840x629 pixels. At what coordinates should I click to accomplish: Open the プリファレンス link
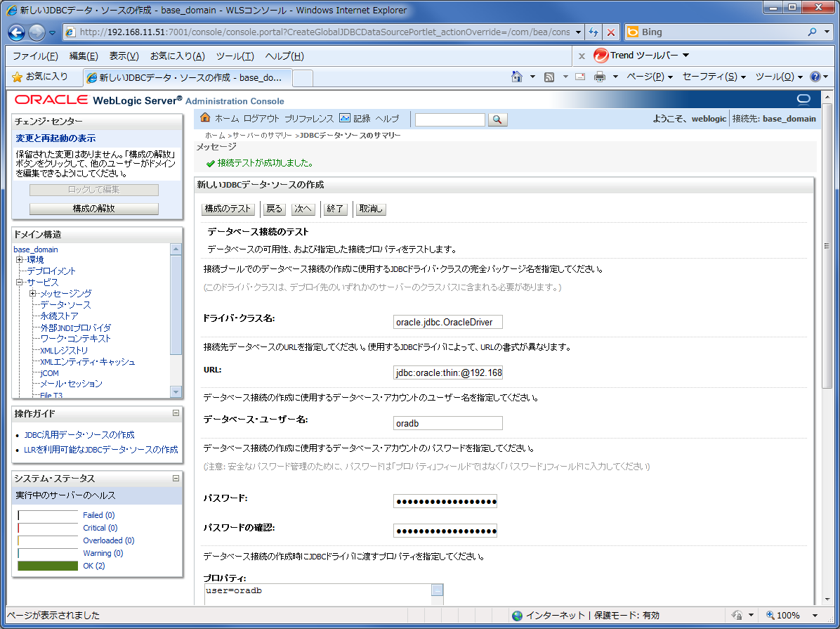(309, 119)
